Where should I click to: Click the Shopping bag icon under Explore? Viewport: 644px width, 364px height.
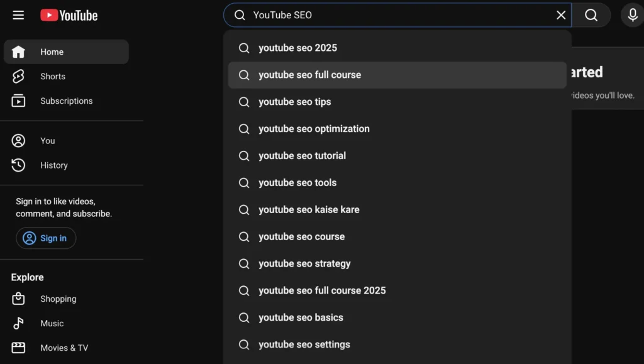[x=18, y=299]
